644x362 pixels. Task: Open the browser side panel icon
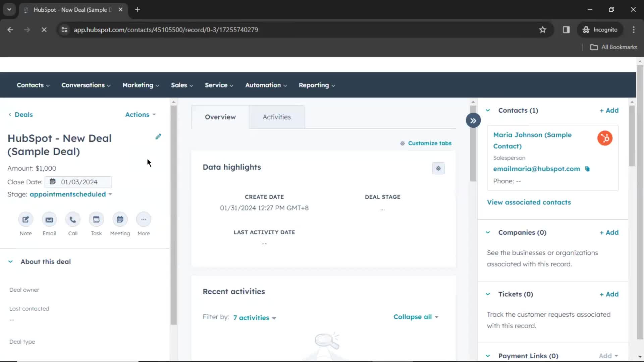[566, 29]
